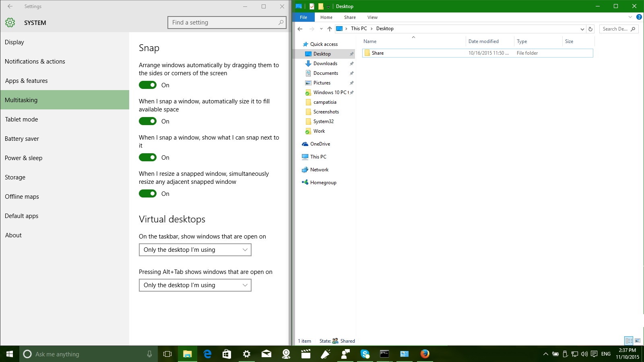The height and width of the screenshot is (362, 644).
Task: Switch Explorer to Large icons view
Action: click(638, 341)
